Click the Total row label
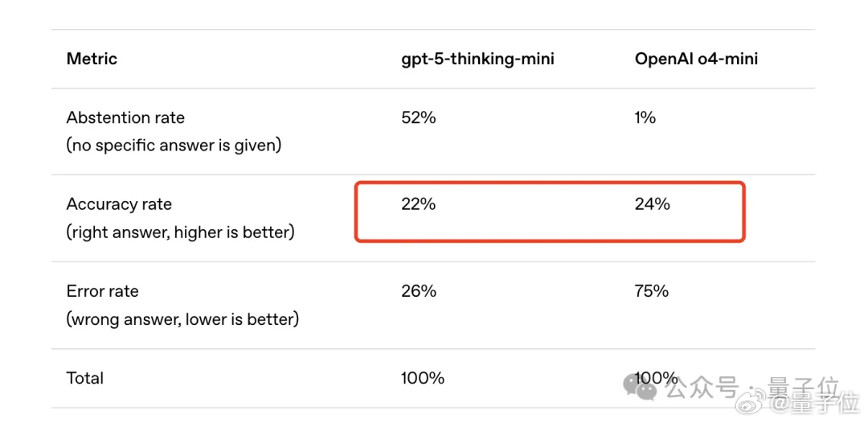The width and height of the screenshot is (868, 423). [x=85, y=378]
